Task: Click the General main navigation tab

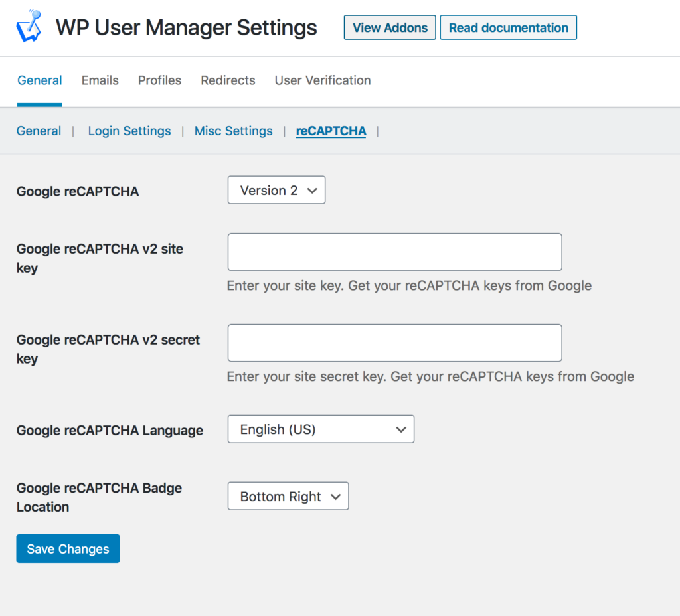Action: click(39, 80)
